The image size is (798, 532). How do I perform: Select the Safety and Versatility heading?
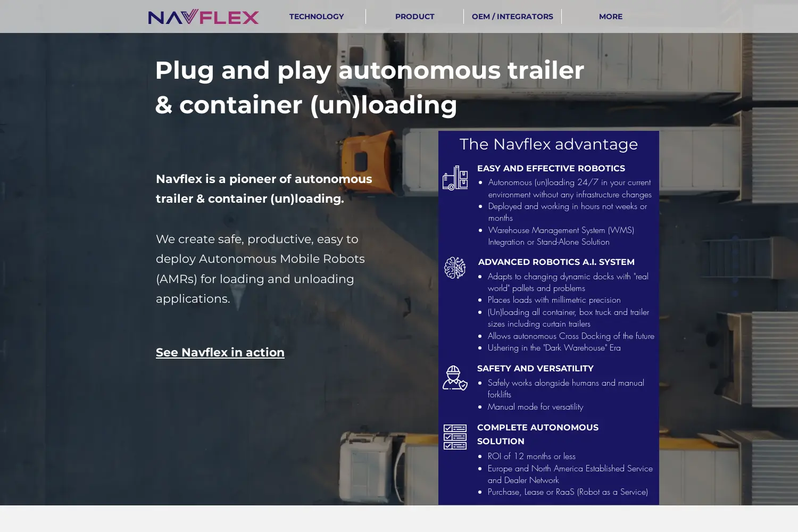(x=535, y=368)
